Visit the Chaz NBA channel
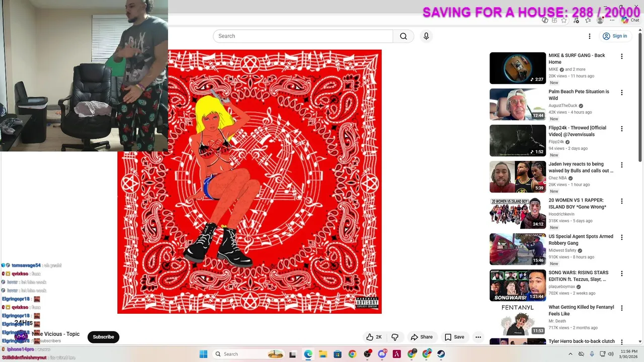Viewport: 644px width, 362px height. click(557, 178)
